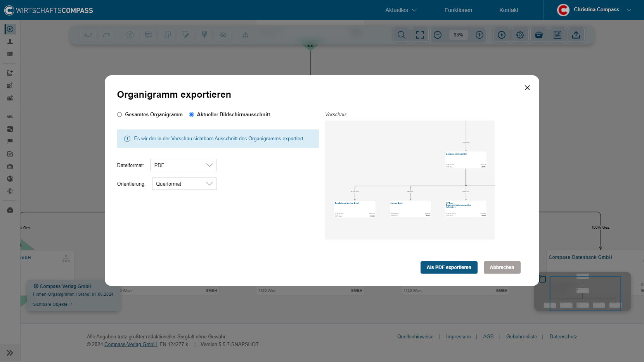Click Compass-Verlag GmbH info panel title
Viewport: 644px width, 362px height.
[x=66, y=286]
